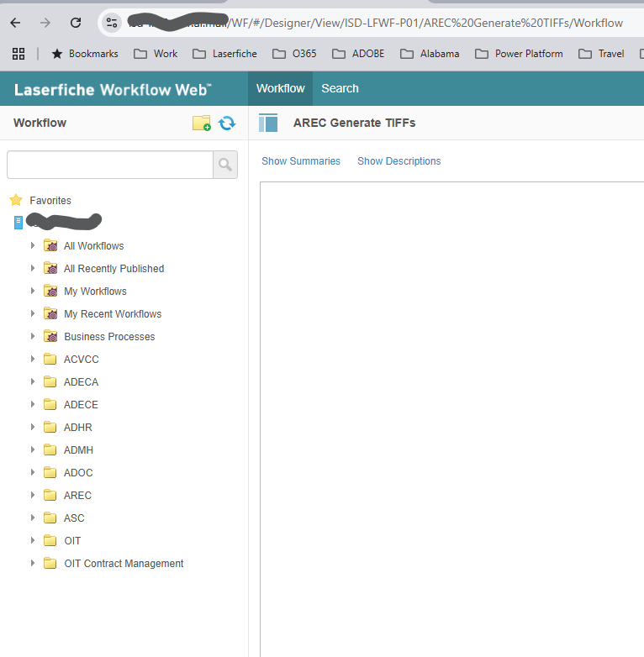Select the Business Processes tree label
The height and width of the screenshot is (657, 644).
click(109, 336)
